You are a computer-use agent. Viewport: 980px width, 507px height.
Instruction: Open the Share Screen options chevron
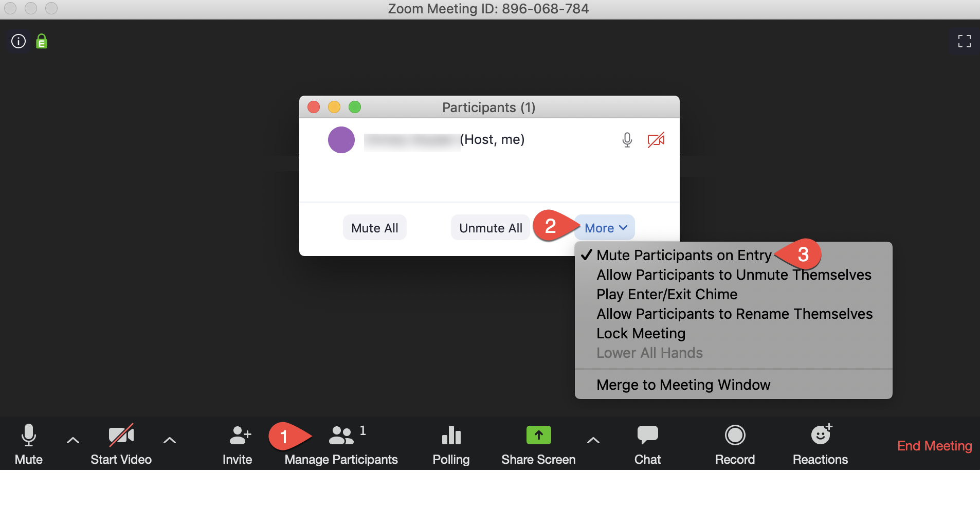click(592, 440)
